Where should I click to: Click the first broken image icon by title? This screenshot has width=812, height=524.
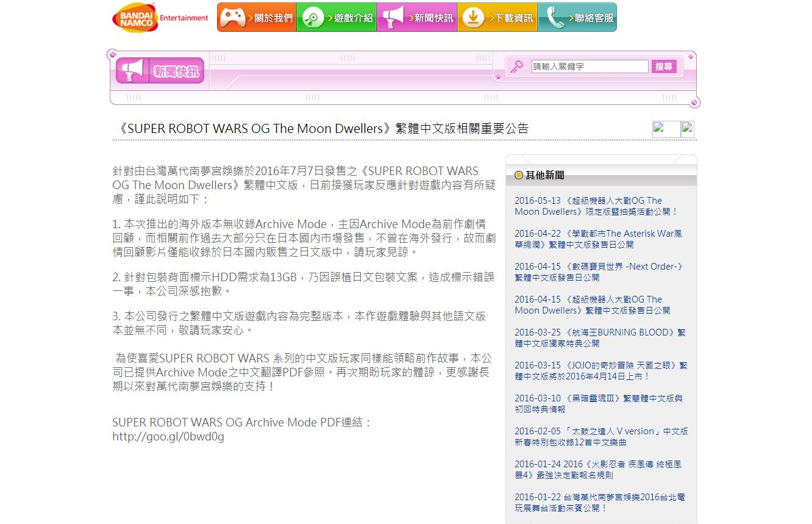(x=665, y=129)
